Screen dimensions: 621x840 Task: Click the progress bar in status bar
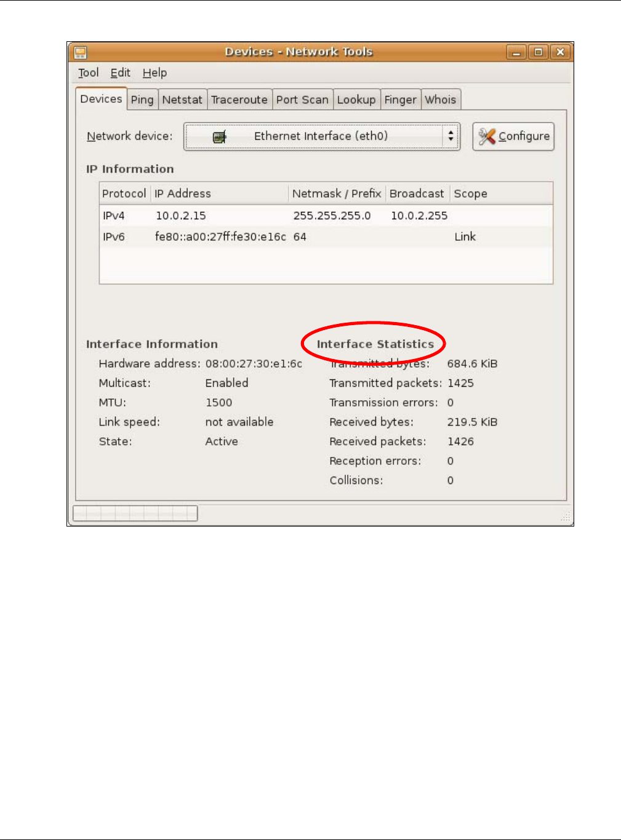(x=135, y=513)
